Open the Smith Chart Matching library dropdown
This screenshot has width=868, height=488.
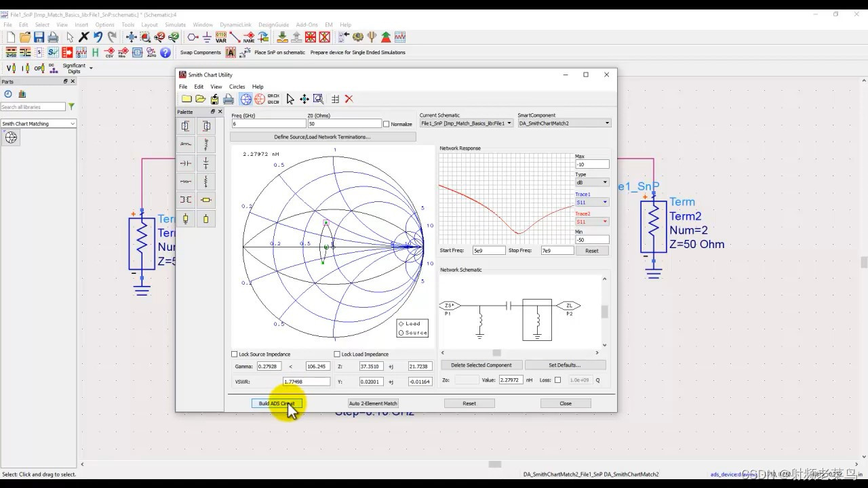39,123
